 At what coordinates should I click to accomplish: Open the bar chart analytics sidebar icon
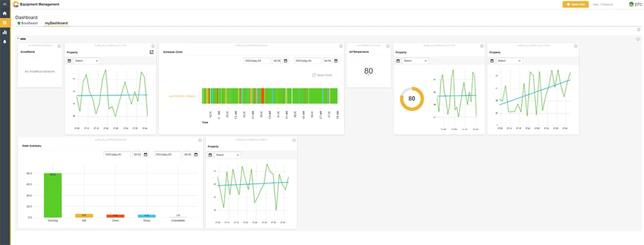click(x=5, y=32)
